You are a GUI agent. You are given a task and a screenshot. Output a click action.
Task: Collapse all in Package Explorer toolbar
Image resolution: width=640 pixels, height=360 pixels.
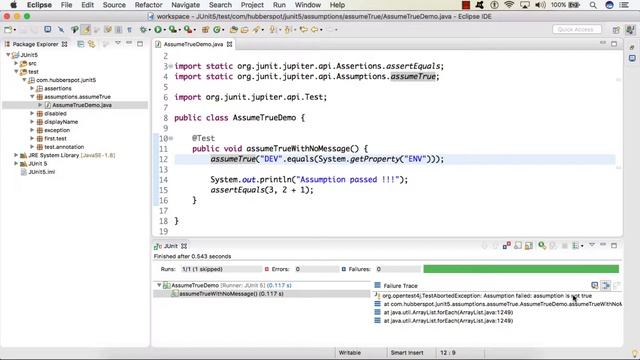[x=81, y=44]
